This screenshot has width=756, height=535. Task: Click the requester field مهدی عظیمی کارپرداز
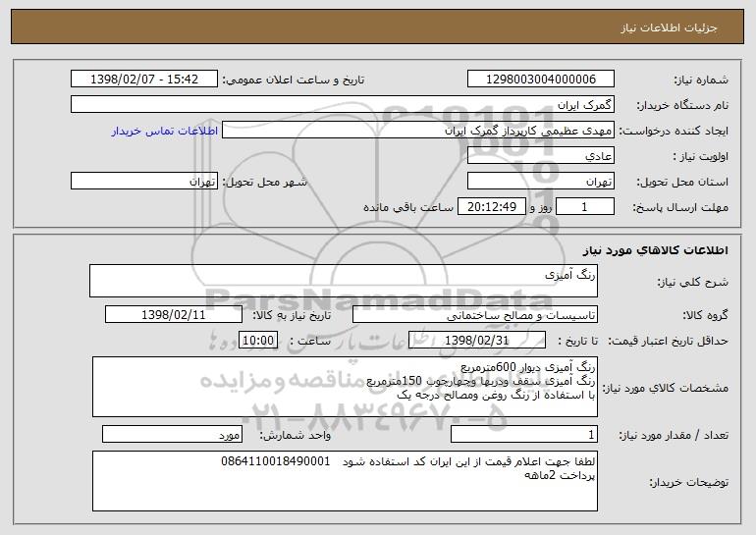click(418, 131)
